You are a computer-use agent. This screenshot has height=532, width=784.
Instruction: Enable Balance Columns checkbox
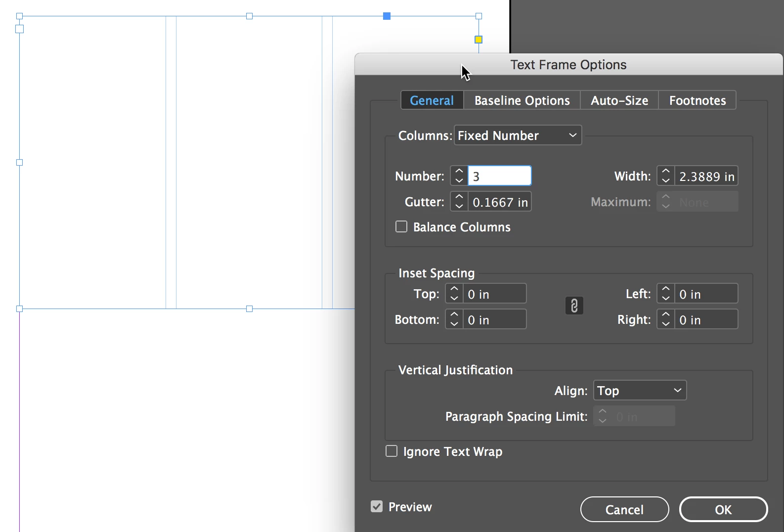(401, 226)
